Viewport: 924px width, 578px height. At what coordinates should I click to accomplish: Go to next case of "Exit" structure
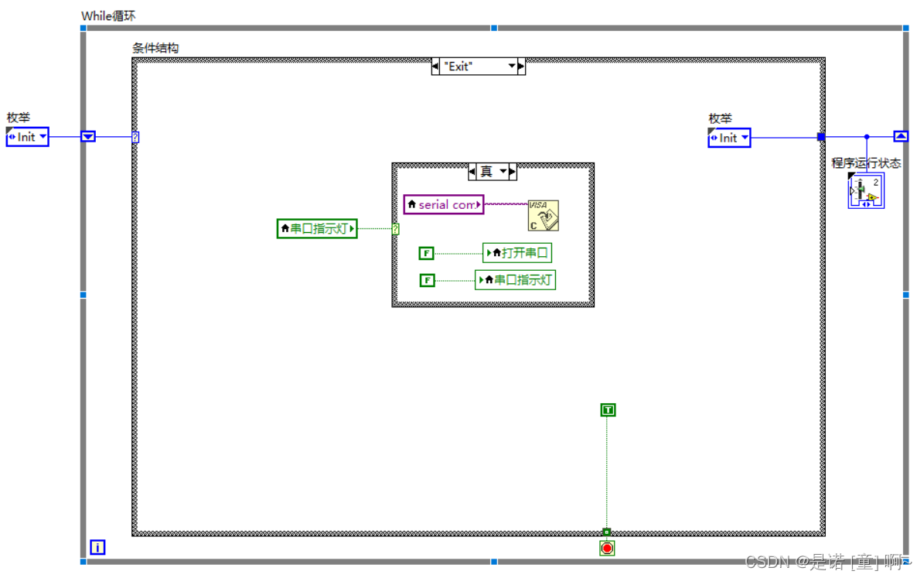click(521, 67)
